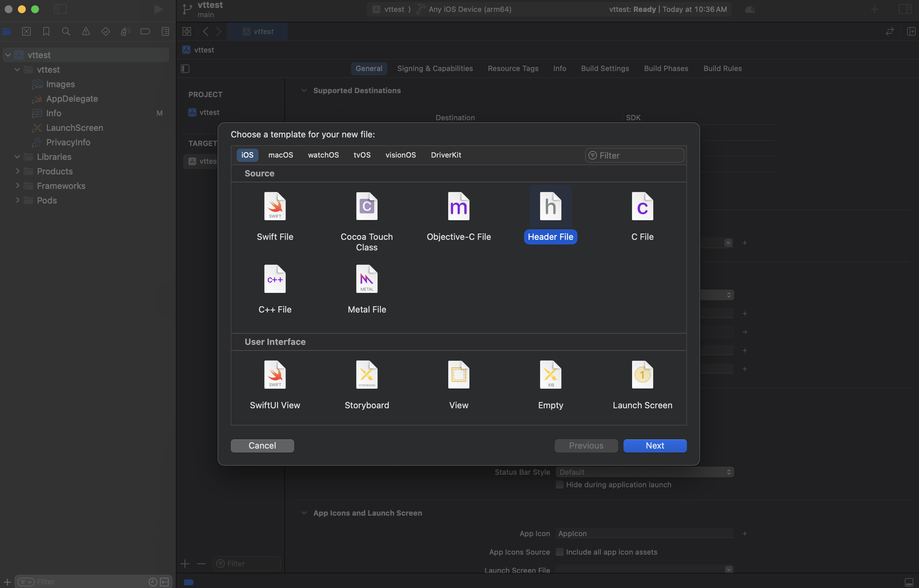
Task: Open the breakpoint navigator
Action: (145, 32)
